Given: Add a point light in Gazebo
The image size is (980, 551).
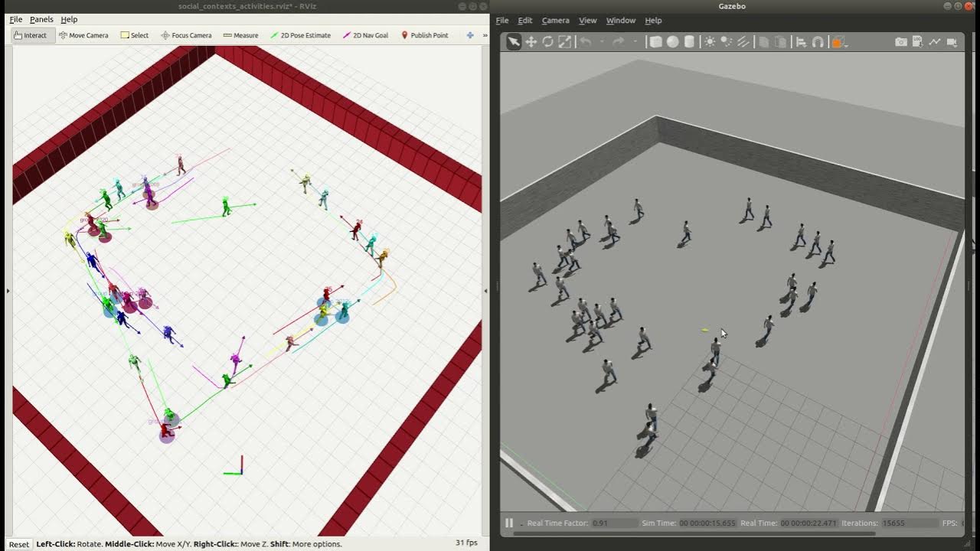Looking at the screenshot, I should pos(710,42).
